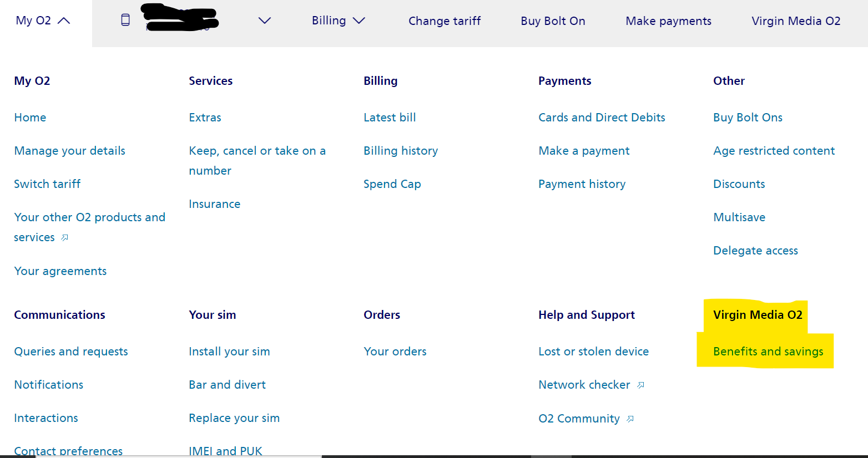
Task: Select Buy Bolt On in the navigation bar
Action: pyautogui.click(x=553, y=21)
